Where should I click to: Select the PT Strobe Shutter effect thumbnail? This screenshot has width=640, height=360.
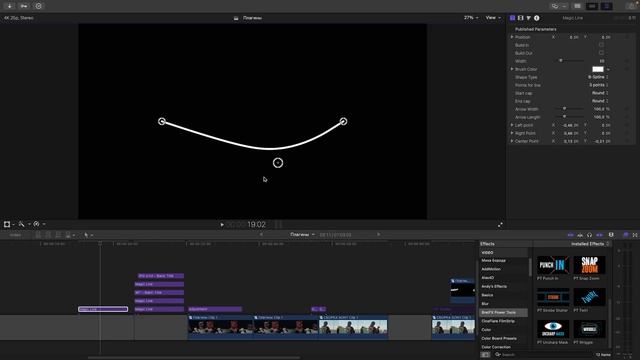pyautogui.click(x=553, y=297)
